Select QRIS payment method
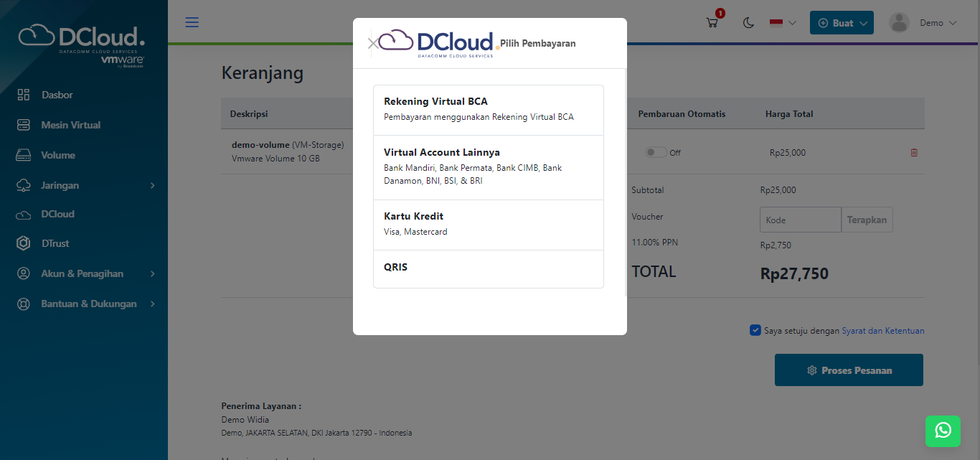Screen dimensions: 980x460 [488, 268]
